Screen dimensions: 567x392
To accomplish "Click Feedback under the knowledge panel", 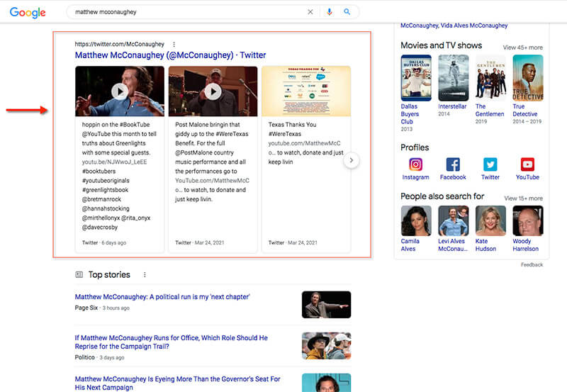I will [x=532, y=264].
